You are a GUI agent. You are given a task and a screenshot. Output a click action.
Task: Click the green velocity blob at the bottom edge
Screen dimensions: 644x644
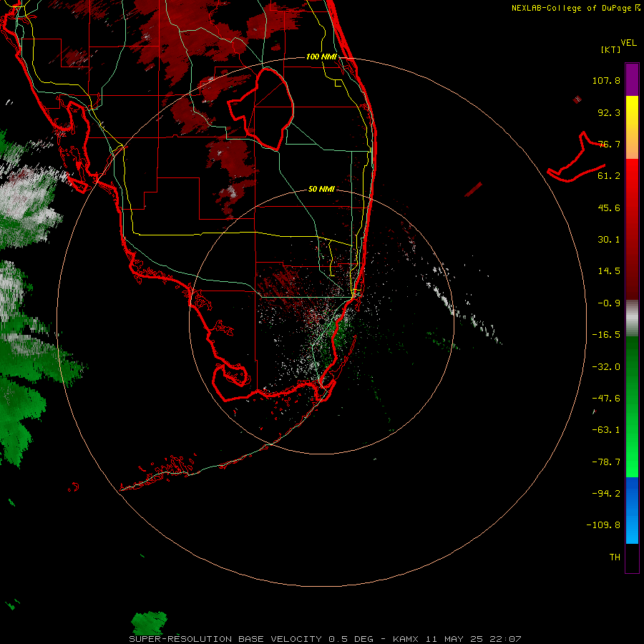(149, 623)
